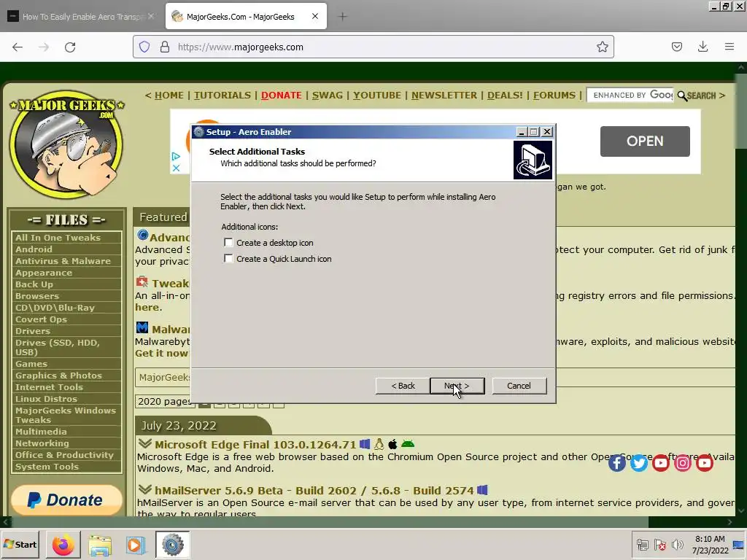The width and height of the screenshot is (747, 560).
Task: Click the Windows Start button
Action: click(x=20, y=544)
